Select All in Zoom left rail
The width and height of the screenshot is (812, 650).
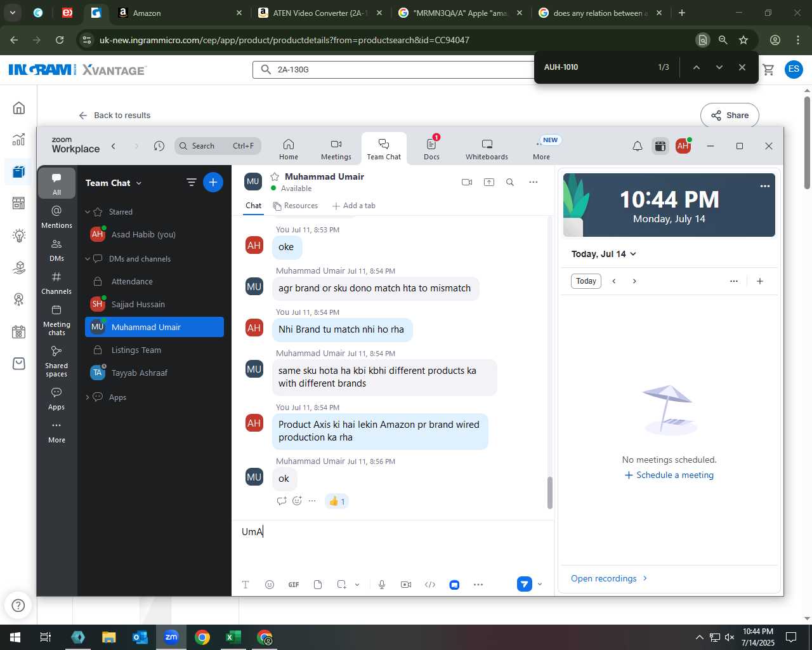pos(56,183)
